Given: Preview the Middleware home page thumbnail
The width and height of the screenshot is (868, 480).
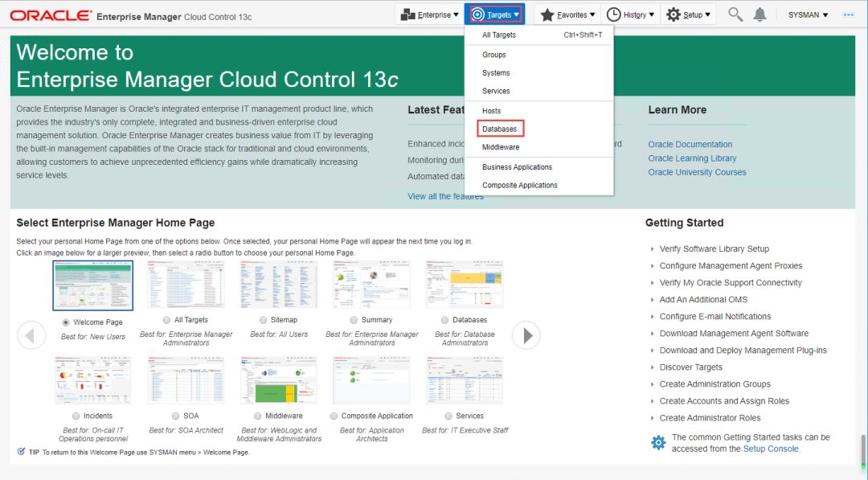Looking at the screenshot, I should (278, 380).
